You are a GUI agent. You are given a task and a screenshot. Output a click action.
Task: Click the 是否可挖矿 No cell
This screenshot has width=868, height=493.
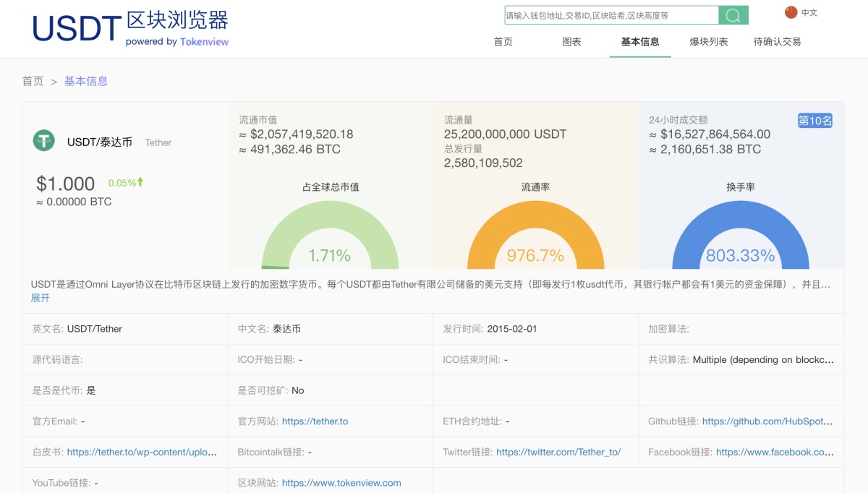click(331, 390)
